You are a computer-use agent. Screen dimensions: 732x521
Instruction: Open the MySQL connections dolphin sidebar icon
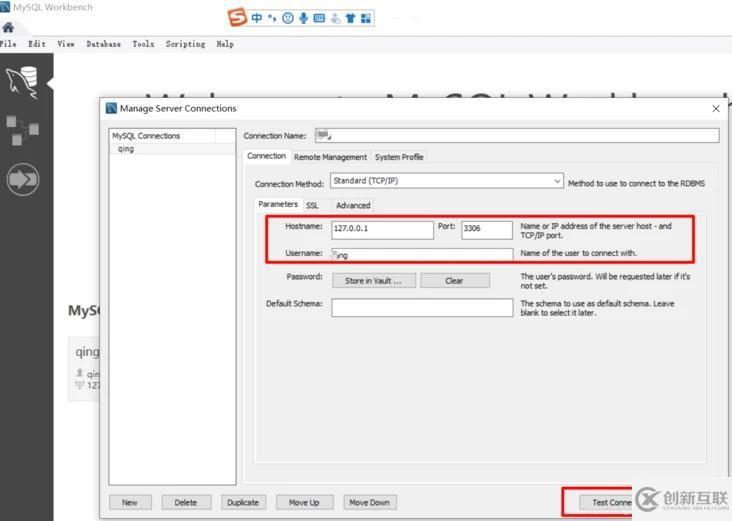click(22, 82)
